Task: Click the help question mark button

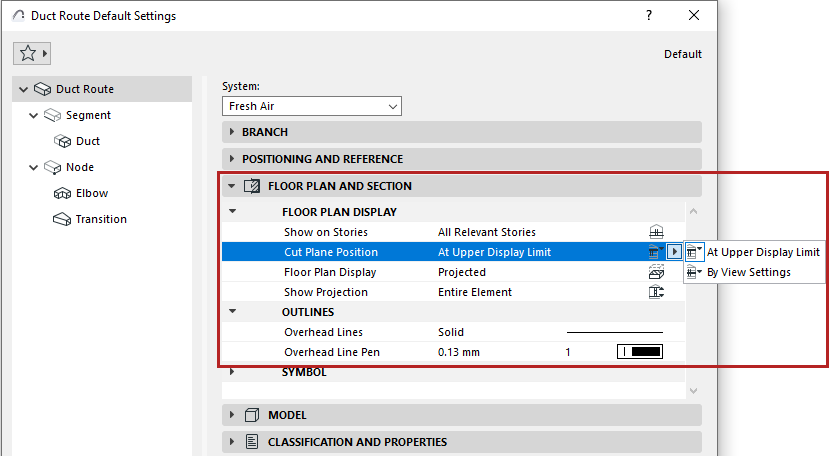Action: [x=649, y=15]
